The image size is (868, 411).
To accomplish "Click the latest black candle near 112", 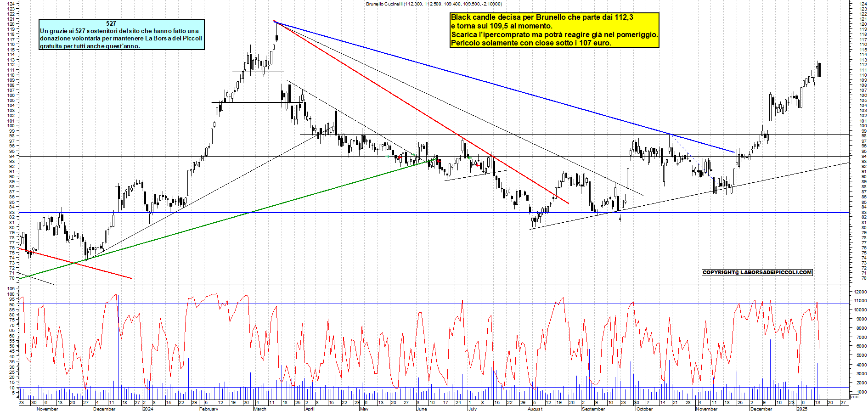I will 820,70.
